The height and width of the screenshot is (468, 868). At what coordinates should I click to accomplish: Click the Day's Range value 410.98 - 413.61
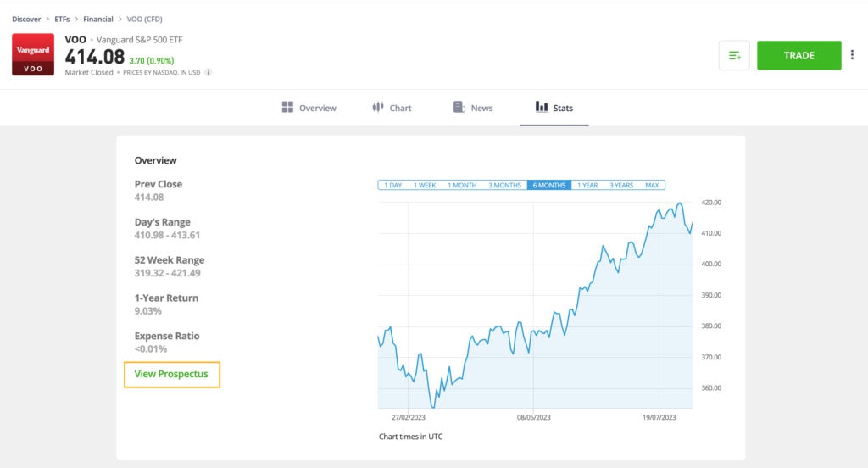[167, 235]
